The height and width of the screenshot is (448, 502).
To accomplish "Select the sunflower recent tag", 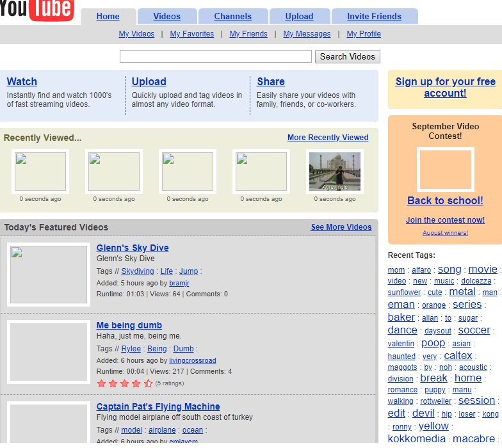I will (404, 292).
